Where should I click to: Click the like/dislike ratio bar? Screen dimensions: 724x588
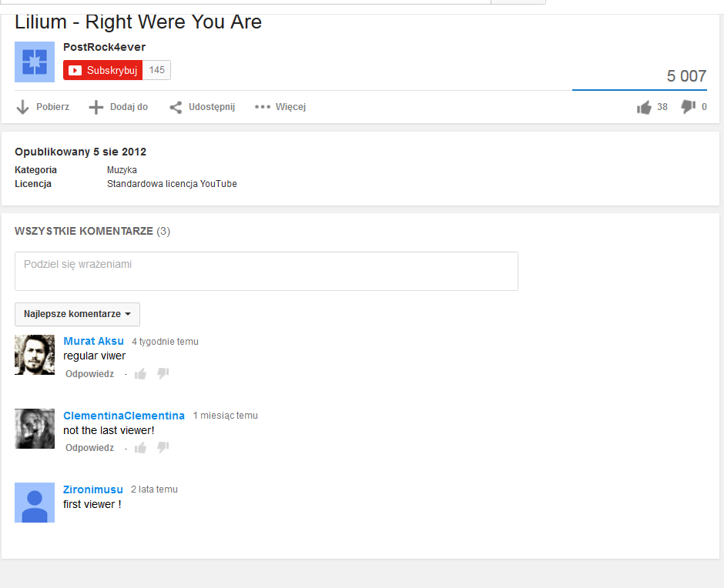pos(639,89)
